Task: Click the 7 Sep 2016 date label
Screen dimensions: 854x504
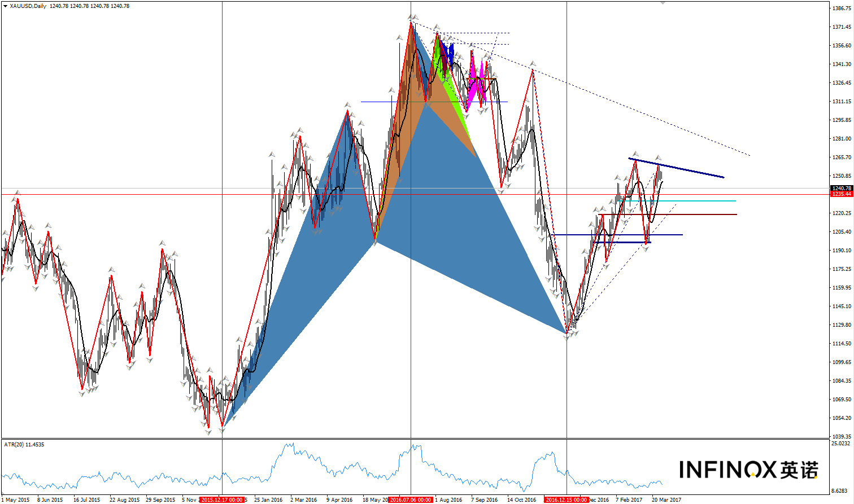Action: (x=484, y=499)
